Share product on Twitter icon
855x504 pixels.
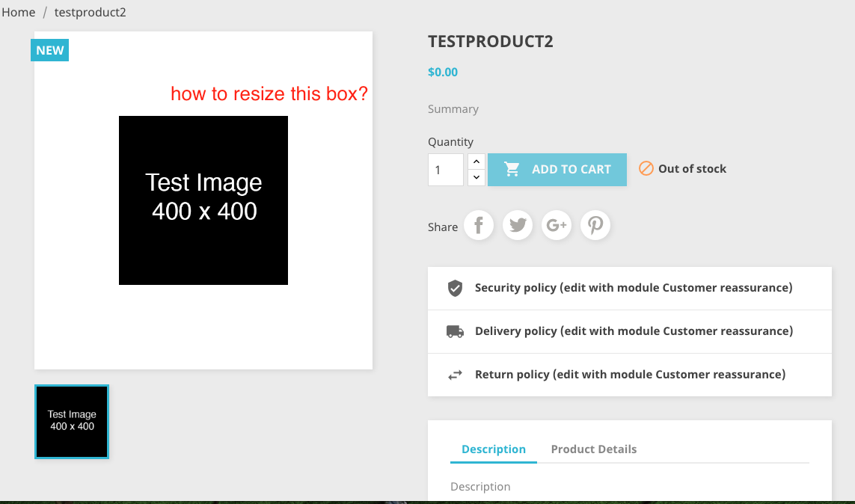(x=518, y=225)
